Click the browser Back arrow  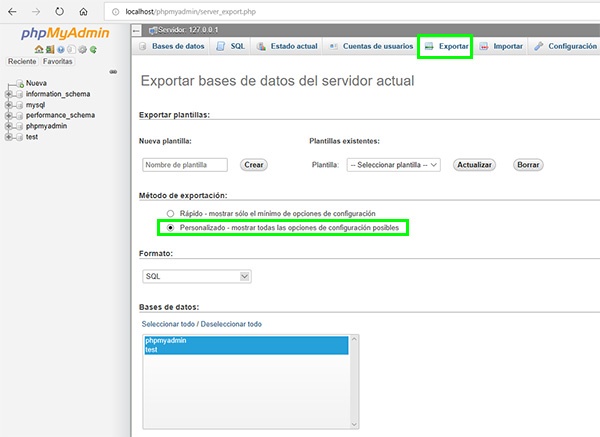point(12,11)
